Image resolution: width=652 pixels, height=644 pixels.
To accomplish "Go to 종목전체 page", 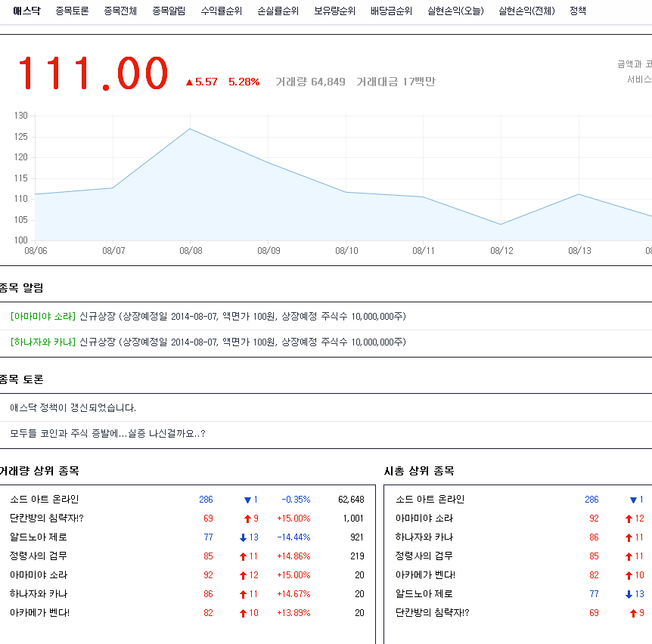I will [120, 11].
